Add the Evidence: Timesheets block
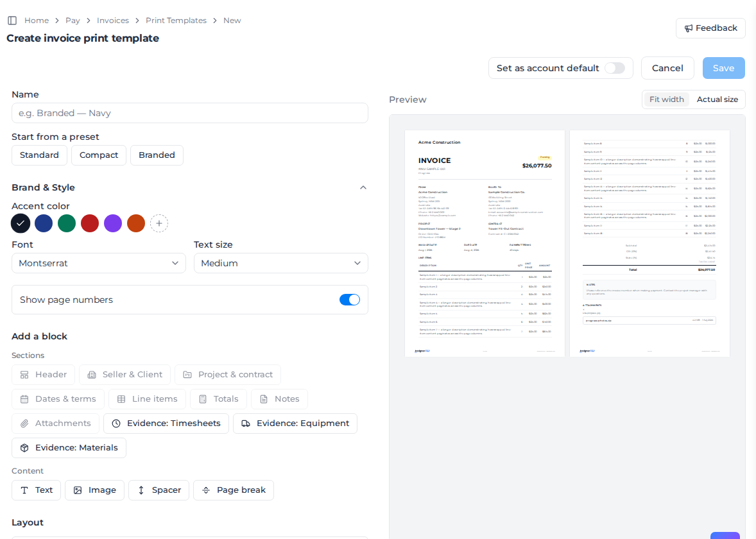This screenshot has width=756, height=539. coord(166,424)
